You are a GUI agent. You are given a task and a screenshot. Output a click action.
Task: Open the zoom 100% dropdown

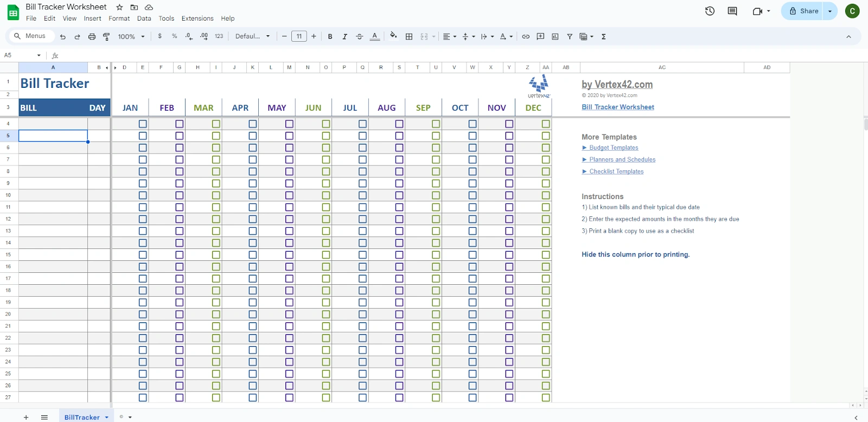[x=131, y=36]
